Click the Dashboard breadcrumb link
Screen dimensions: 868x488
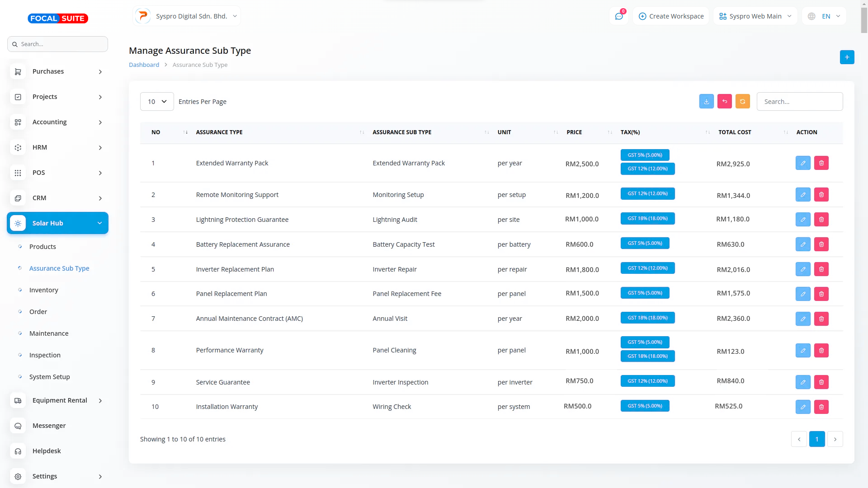pyautogui.click(x=144, y=65)
